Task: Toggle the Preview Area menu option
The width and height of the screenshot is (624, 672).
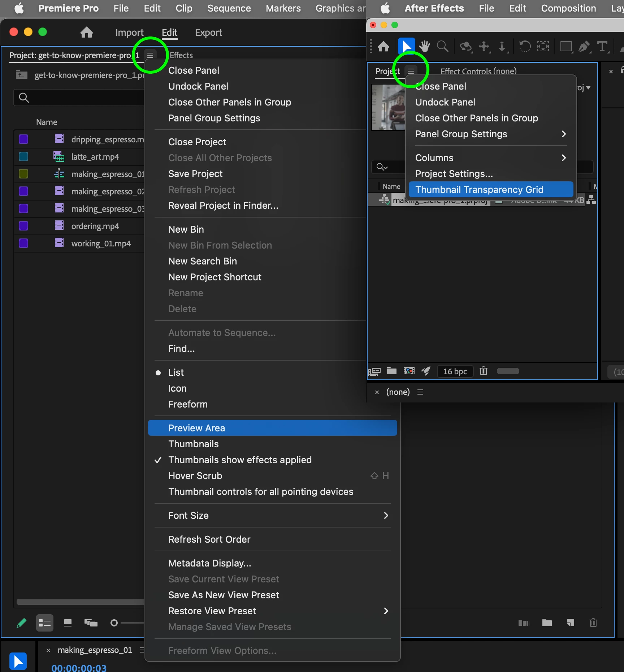Action: coord(273,428)
